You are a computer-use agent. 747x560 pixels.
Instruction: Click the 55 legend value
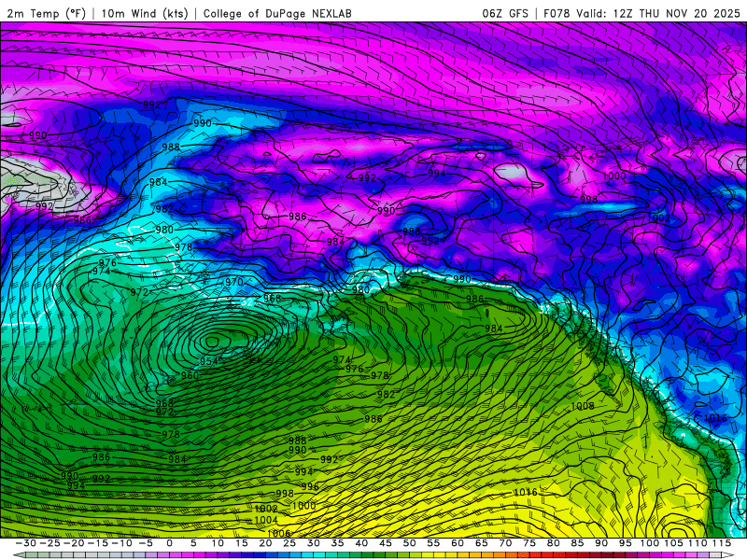[x=433, y=543]
